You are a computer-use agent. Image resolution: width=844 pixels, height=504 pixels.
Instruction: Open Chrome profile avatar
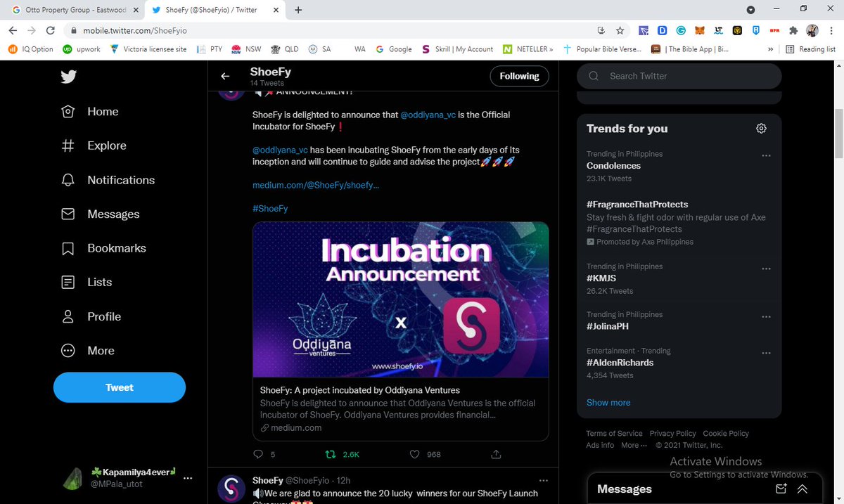point(812,30)
